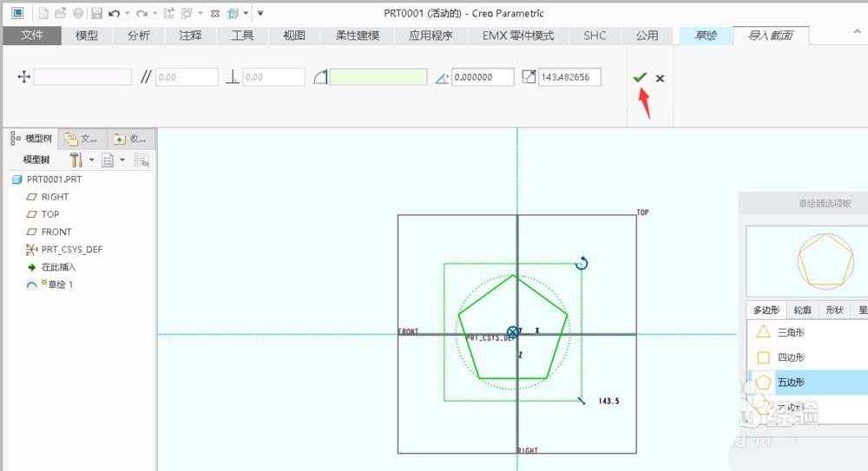Open model tree settings hammer icon

tap(76, 160)
